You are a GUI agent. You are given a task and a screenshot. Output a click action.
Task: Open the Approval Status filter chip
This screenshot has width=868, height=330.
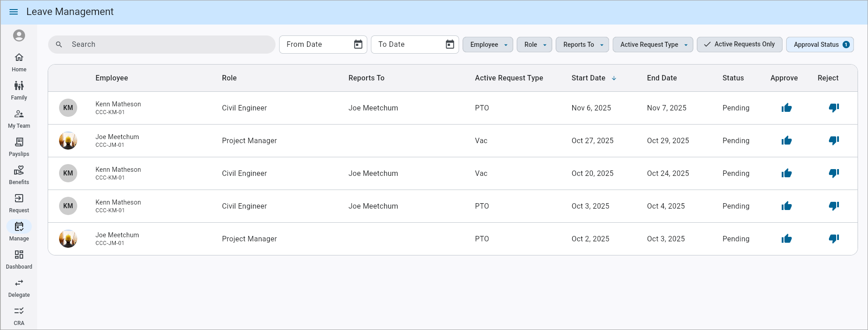(x=819, y=45)
